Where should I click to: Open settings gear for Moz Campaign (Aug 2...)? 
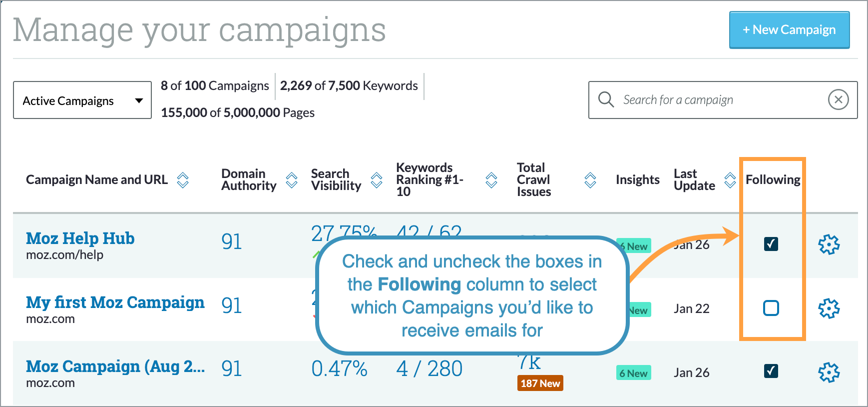pos(829,372)
